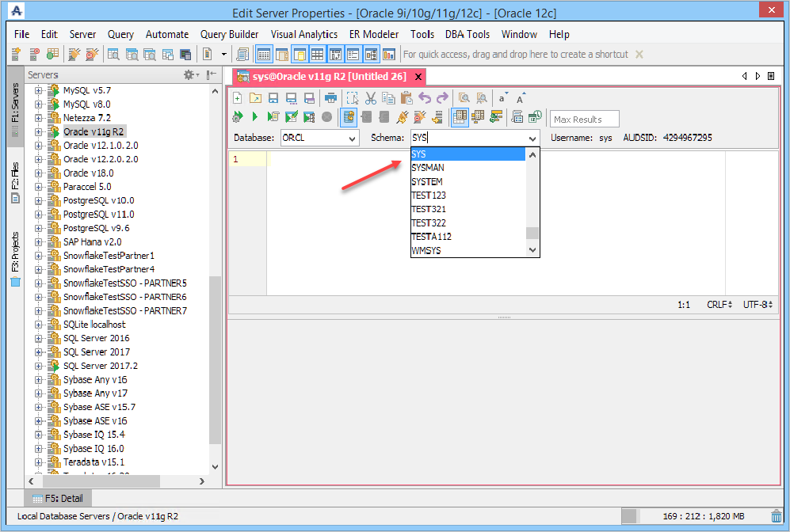Open the Servers panel gear settings

(x=190, y=74)
